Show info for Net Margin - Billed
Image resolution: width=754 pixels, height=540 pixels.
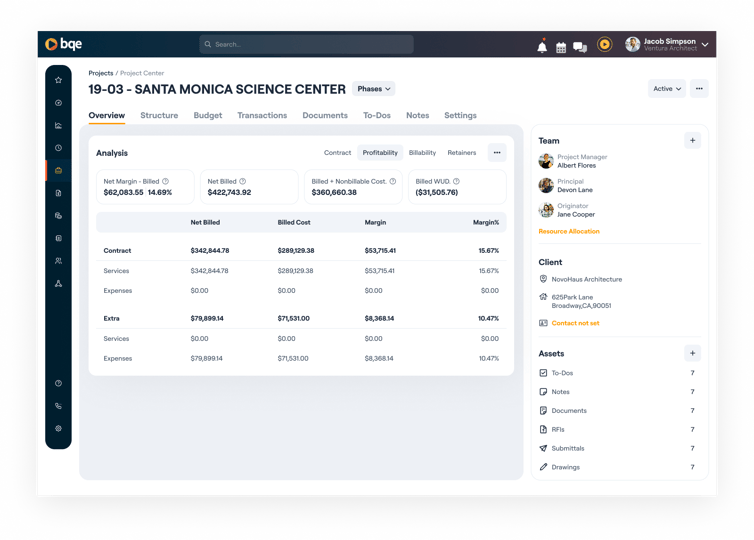click(x=165, y=181)
